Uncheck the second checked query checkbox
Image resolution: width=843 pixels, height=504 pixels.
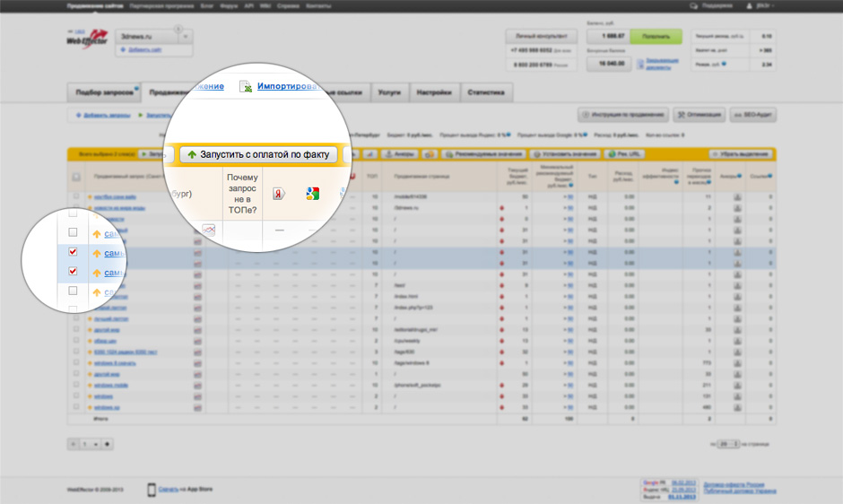[x=74, y=272]
